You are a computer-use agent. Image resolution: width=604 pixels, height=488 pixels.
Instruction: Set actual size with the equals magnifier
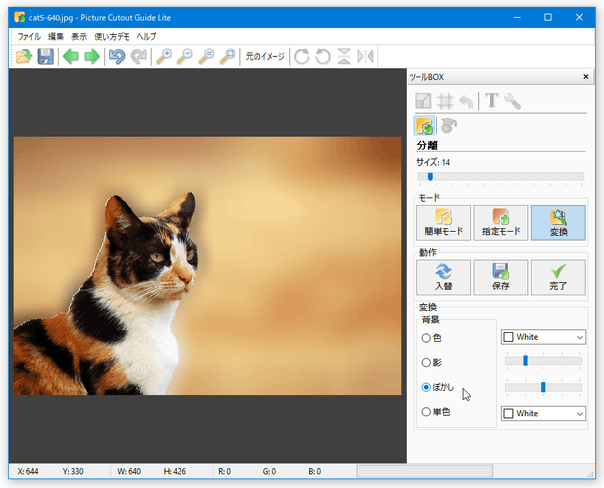(206, 57)
